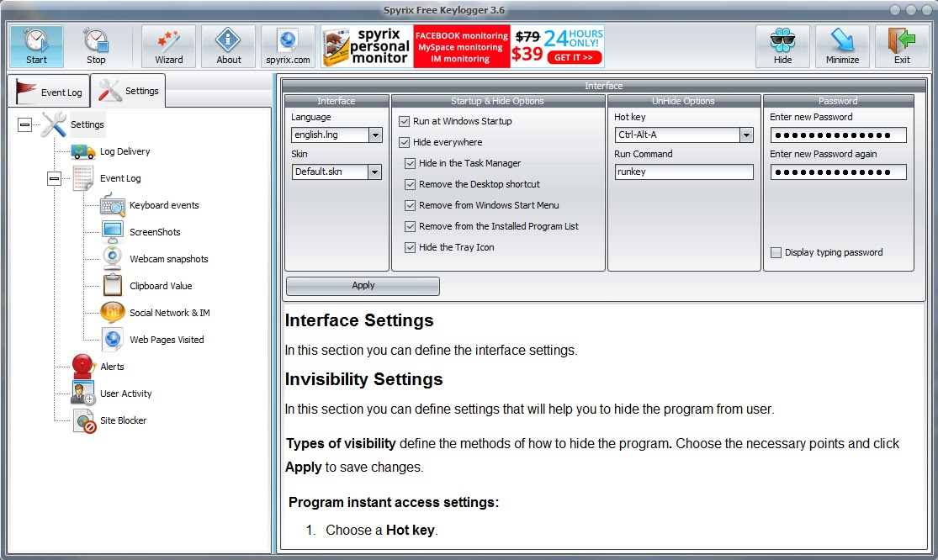938x560 pixels.
Task: Click the GET IT >> banner button
Action: pos(573,57)
